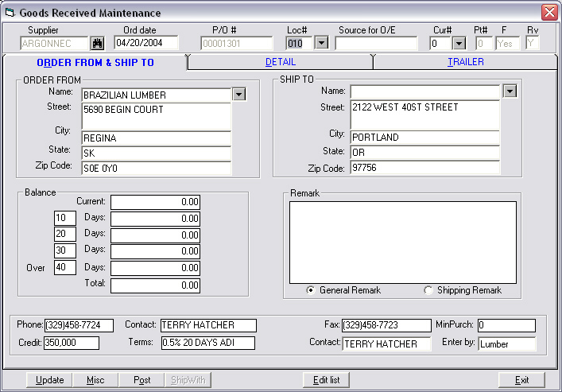Click the Loc# field showing 010
Image resolution: width=562 pixels, height=392 pixels.
(x=299, y=44)
